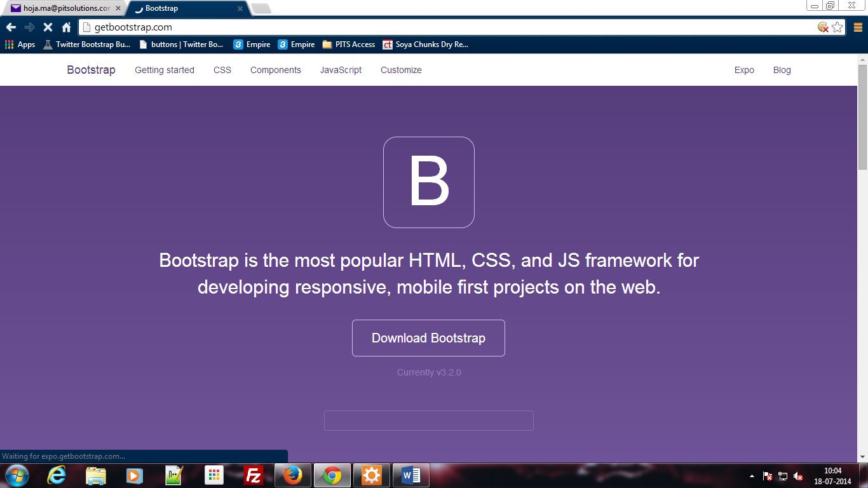Open the PITS Access bookmarks folder
Viewport: 868px width, 488px height.
pos(349,44)
